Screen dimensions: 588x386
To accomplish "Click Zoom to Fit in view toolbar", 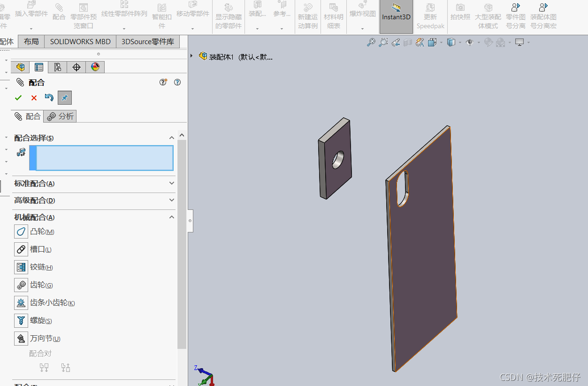I will point(371,42).
